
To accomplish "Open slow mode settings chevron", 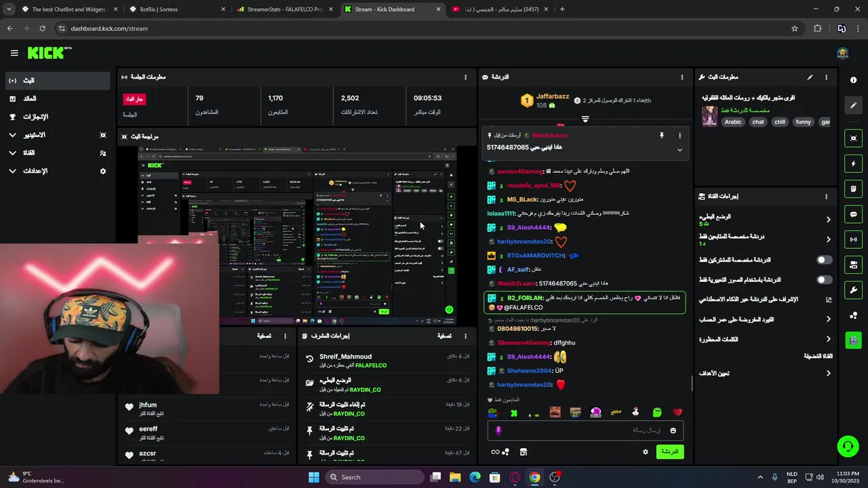I will [828, 220].
